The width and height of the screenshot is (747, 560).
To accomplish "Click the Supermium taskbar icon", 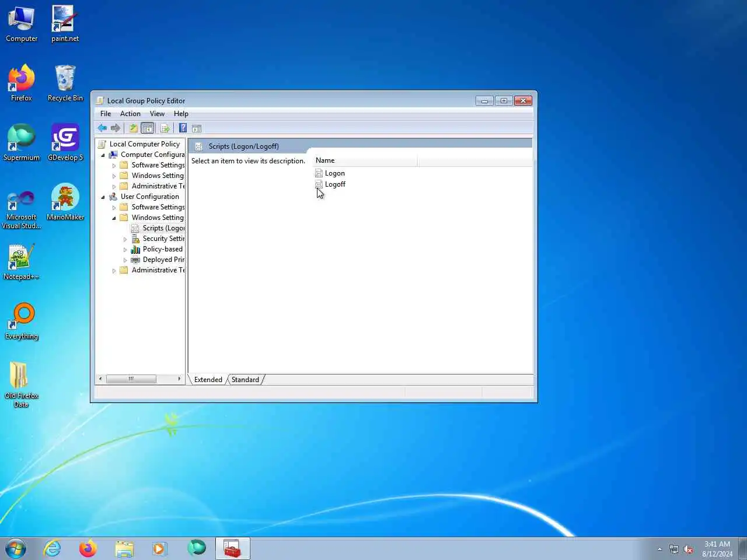I will [x=196, y=548].
